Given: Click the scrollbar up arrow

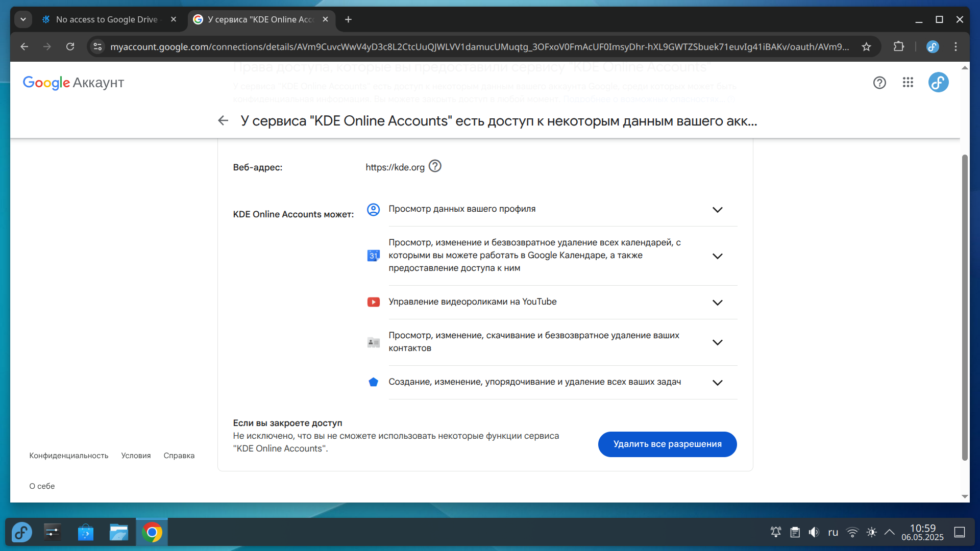Looking at the screenshot, I should coord(965,67).
